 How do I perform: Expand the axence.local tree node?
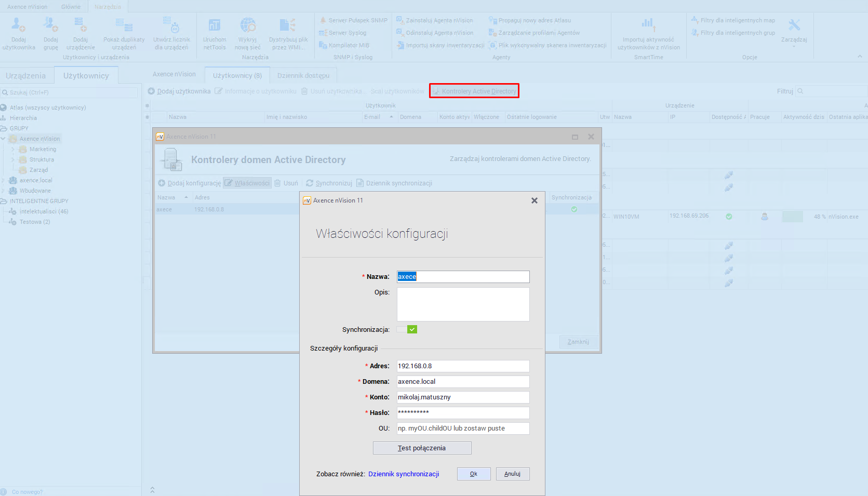[x=4, y=180]
